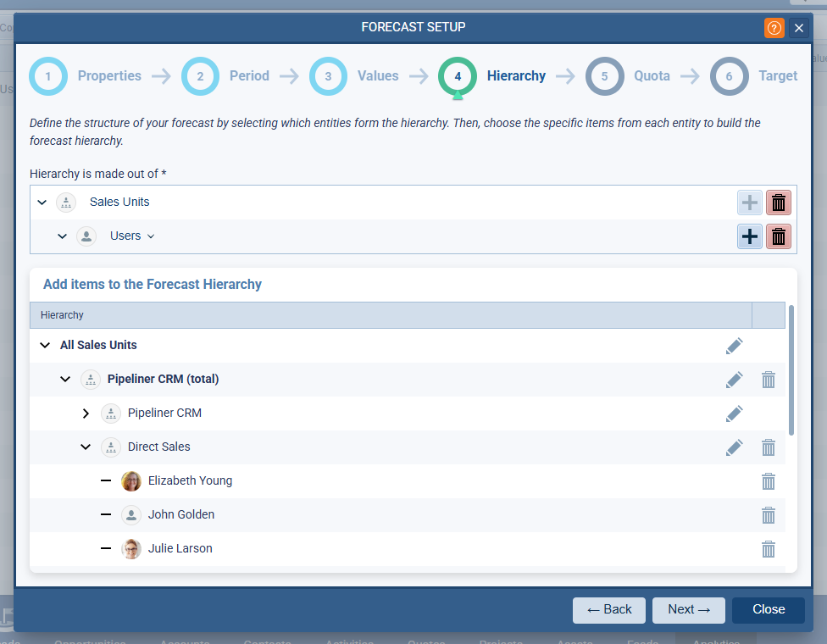Click the Sales Units org-chart icon
The width and height of the screenshot is (827, 644).
coord(66,202)
